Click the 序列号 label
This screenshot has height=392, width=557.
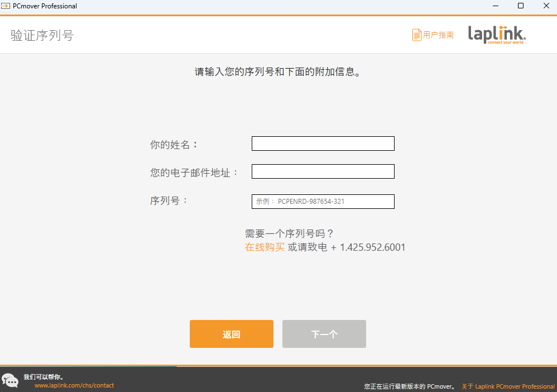[169, 200]
